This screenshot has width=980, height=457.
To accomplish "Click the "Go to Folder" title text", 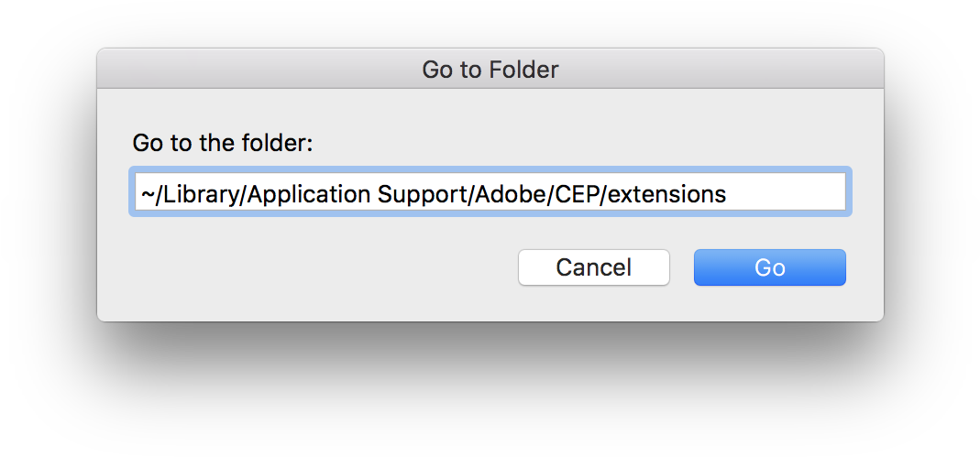I will 490,69.
